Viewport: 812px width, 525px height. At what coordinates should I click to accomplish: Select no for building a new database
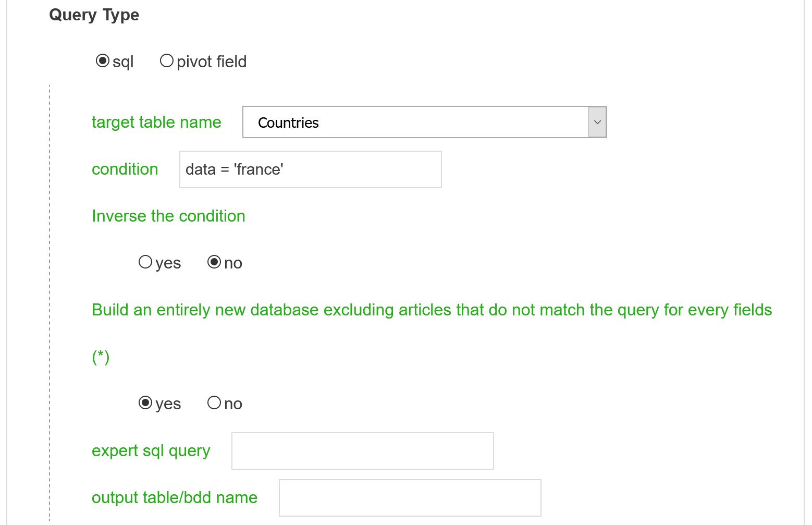(214, 402)
